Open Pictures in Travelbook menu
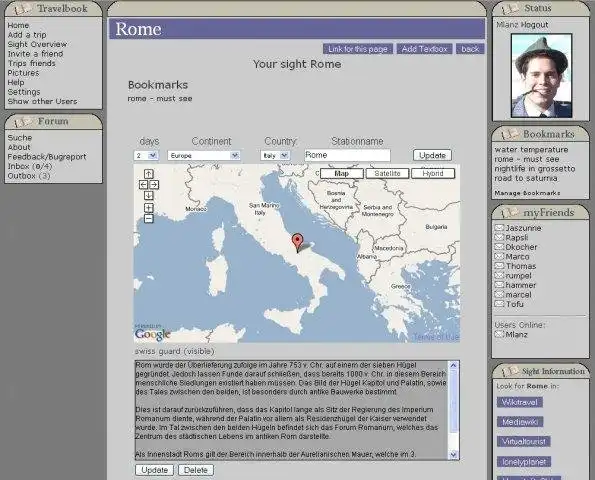This screenshot has height=480, width=595. [23, 73]
